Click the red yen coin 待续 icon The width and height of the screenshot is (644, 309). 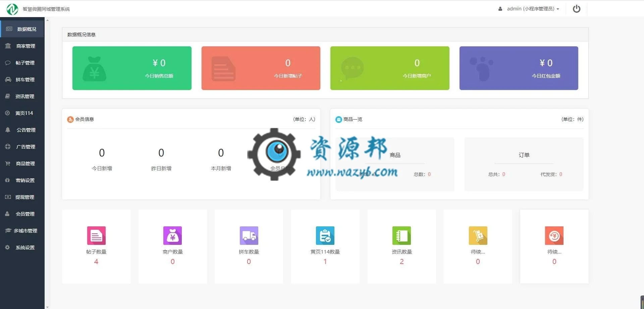[554, 235]
